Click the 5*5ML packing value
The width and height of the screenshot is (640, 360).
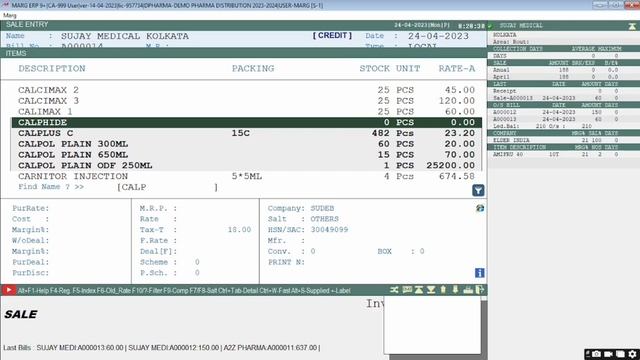pyautogui.click(x=247, y=176)
